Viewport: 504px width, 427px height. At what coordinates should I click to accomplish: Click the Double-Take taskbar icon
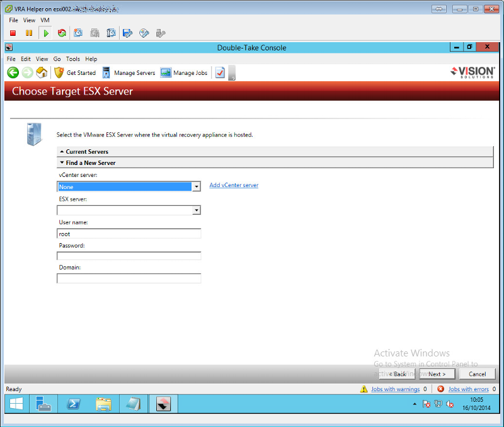[163, 404]
